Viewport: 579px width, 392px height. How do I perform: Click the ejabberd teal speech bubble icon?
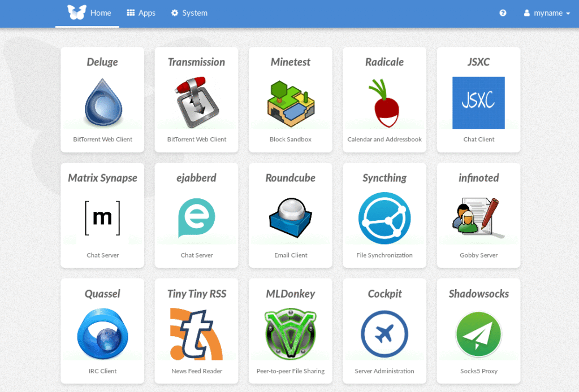196,218
